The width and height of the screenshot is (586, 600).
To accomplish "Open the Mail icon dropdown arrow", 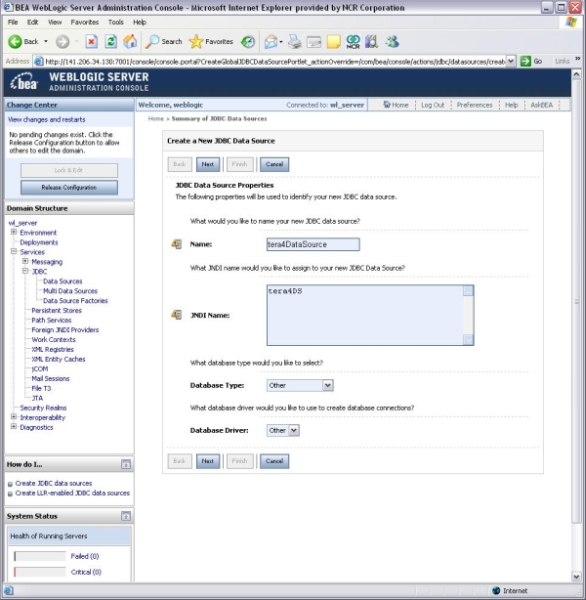I will click(x=281, y=42).
